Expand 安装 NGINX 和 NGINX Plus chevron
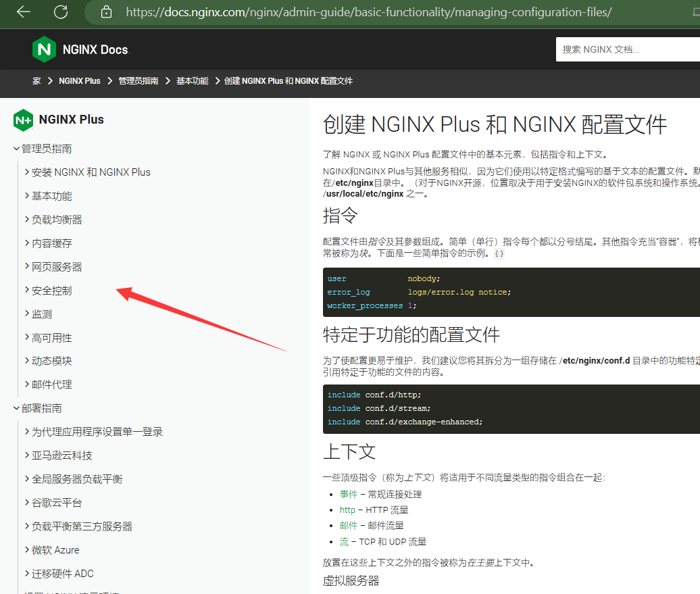The height and width of the screenshot is (594, 700). (27, 172)
